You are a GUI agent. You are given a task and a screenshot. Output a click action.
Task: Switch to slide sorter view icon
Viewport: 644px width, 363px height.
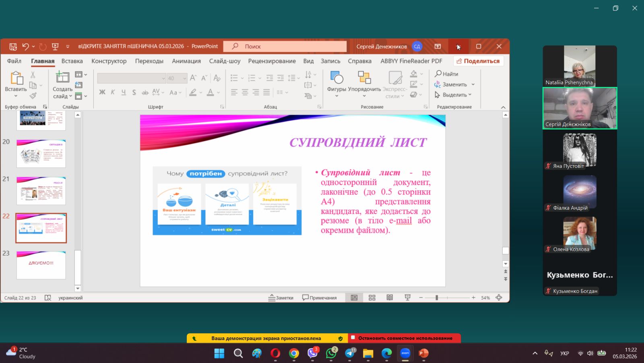pos(372,298)
